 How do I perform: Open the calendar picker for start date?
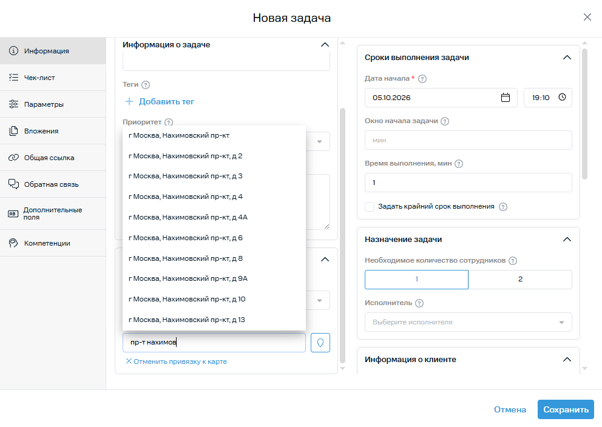click(x=505, y=98)
